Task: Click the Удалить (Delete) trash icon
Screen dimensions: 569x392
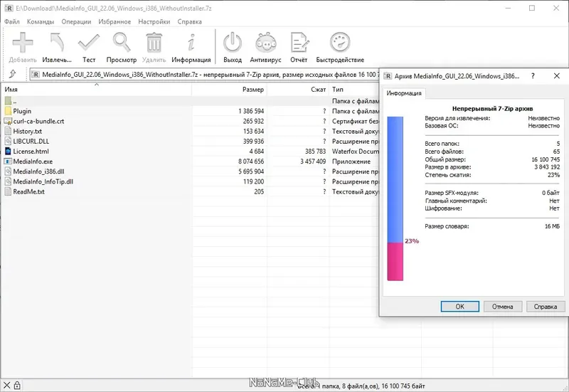Action: 154,43
